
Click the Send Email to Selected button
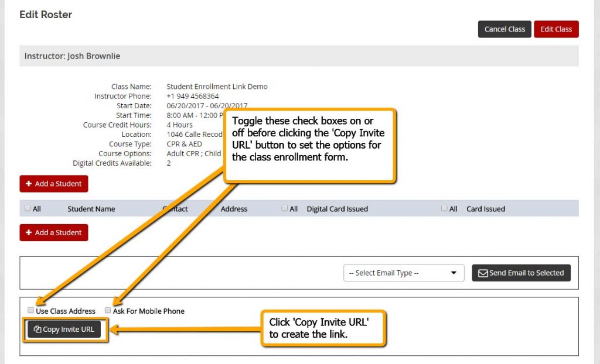[521, 273]
